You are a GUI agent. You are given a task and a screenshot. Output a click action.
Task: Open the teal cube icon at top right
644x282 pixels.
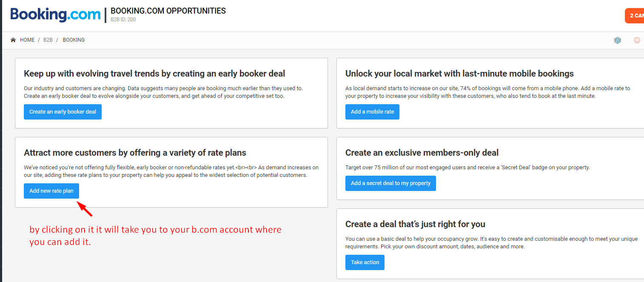[x=618, y=40]
